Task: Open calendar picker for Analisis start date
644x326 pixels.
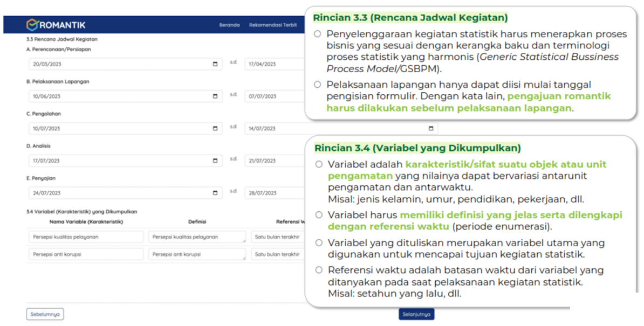Action: (215, 161)
